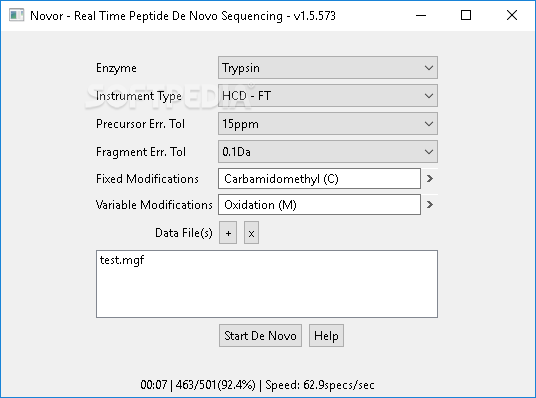Select test.mgf in the data file list
The height and width of the screenshot is (398, 536).
point(122,260)
